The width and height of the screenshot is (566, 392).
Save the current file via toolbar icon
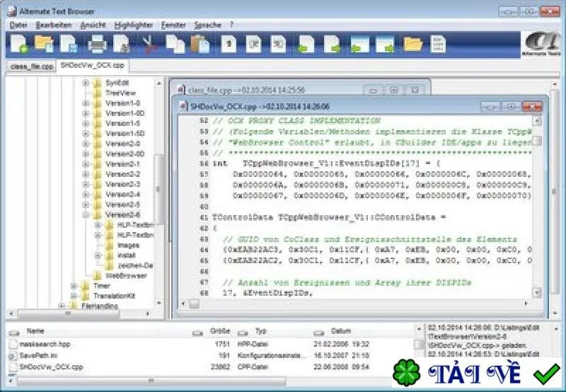coord(69,44)
